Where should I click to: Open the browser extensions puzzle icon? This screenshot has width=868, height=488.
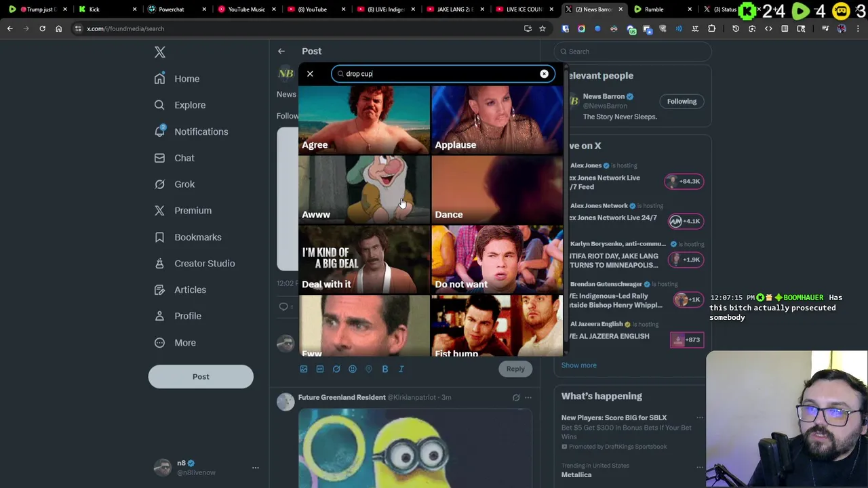pyautogui.click(x=711, y=28)
